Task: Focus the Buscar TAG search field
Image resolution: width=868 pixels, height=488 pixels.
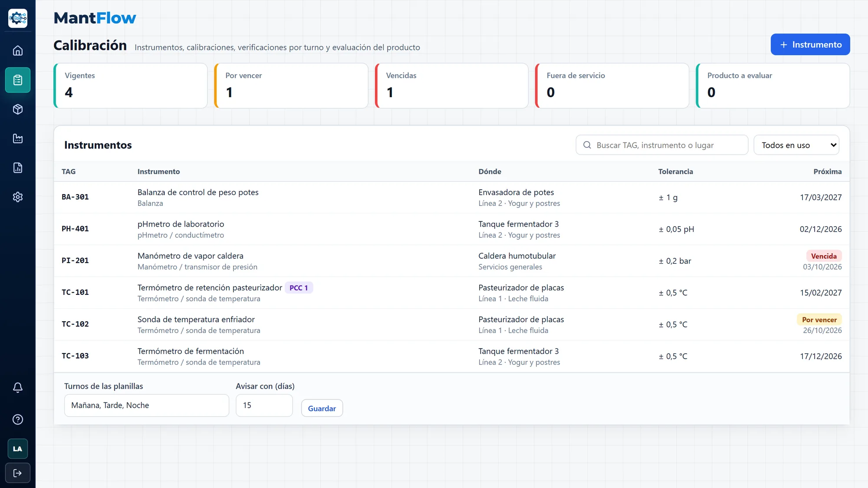Action: (662, 145)
